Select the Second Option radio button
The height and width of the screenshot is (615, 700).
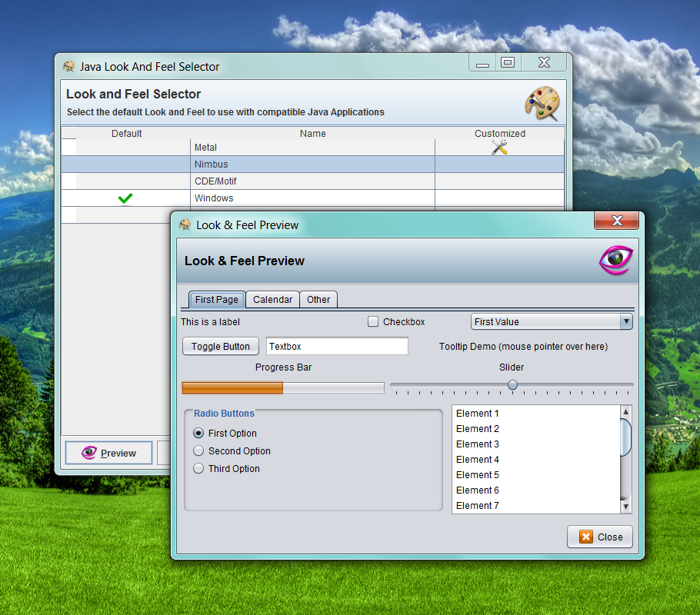[198, 450]
